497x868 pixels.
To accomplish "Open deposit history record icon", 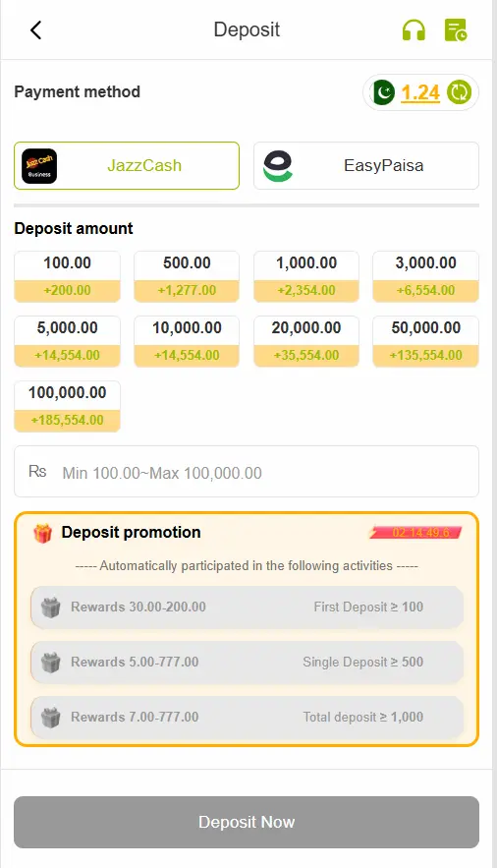I will (456, 29).
